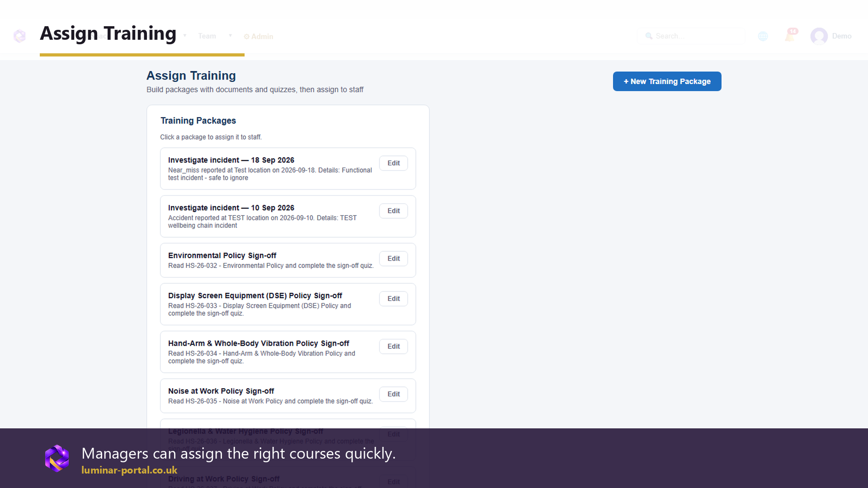Open notifications bell with red badge
This screenshot has width=868, height=488.
point(790,35)
